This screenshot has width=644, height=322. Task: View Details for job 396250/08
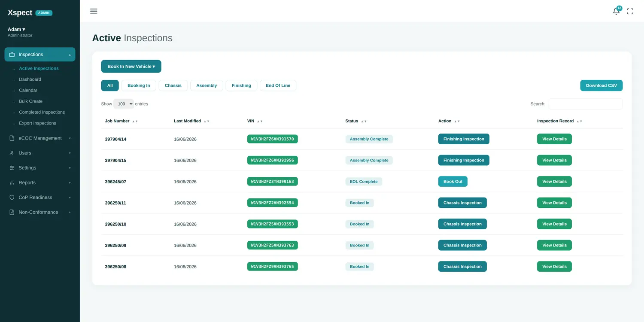554,267
